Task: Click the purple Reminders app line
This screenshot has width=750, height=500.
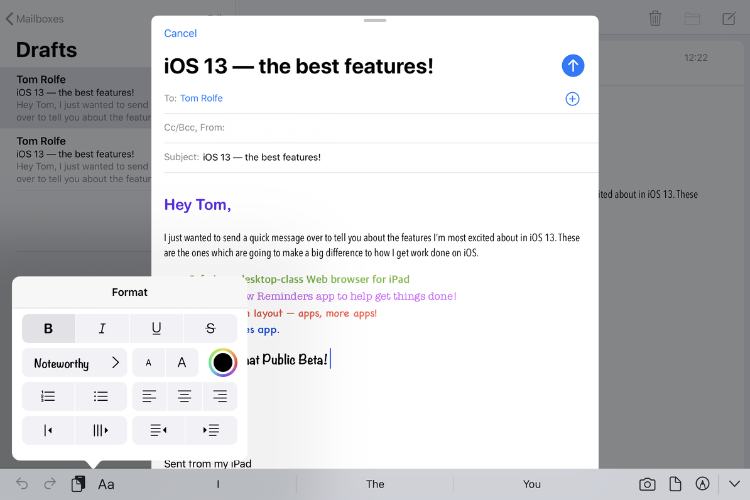Action: (352, 296)
